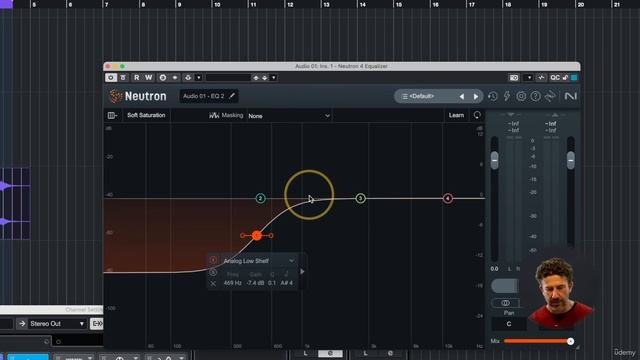Image resolution: width=640 pixels, height=360 pixels.
Task: Click the Native Instruments NI logo
Action: click(570, 96)
